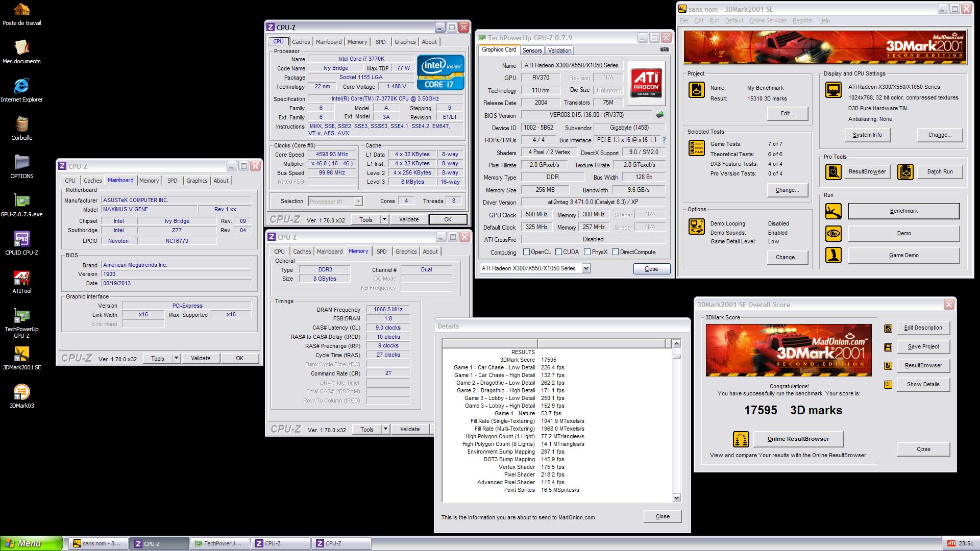Screen dimensions: 980x551
Task: Open Online Services menu in 3DMark2001
Action: pyautogui.click(x=768, y=20)
